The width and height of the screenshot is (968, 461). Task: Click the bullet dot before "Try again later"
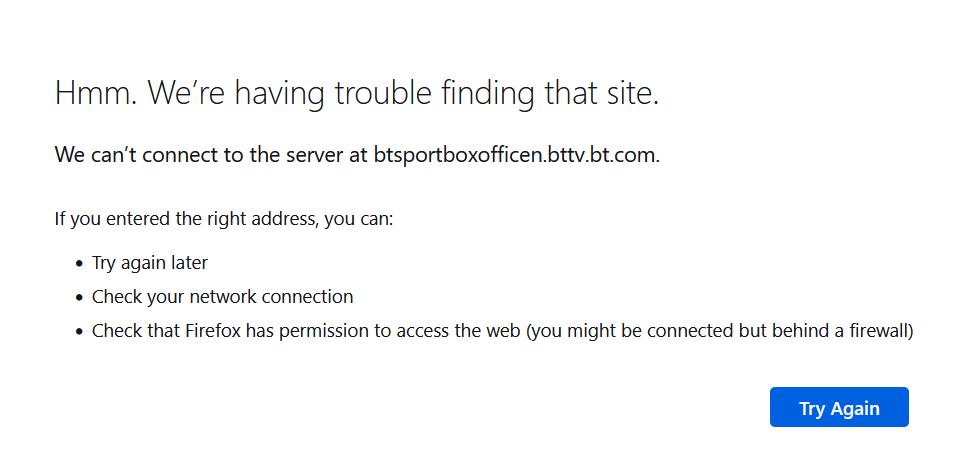[x=79, y=264]
